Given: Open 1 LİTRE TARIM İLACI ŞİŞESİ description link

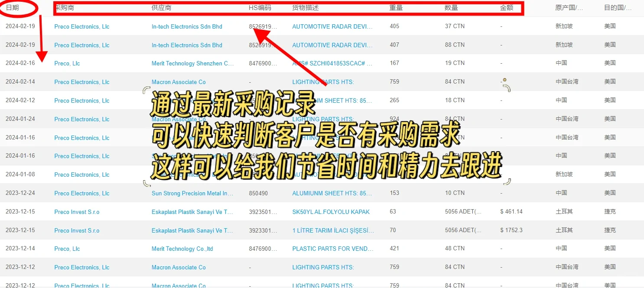Looking at the screenshot, I should [333, 230].
